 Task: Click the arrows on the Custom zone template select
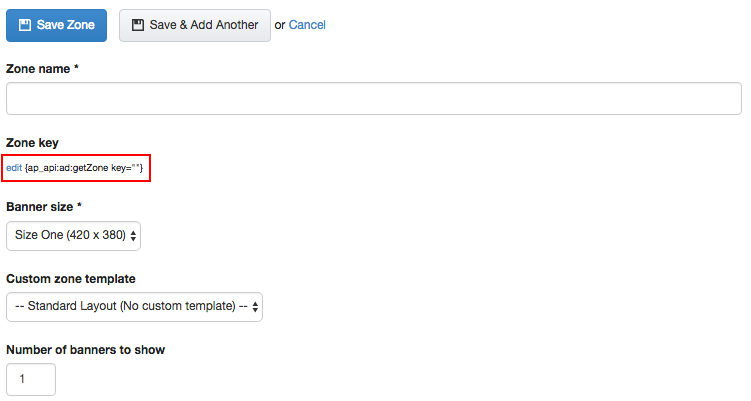(x=255, y=307)
